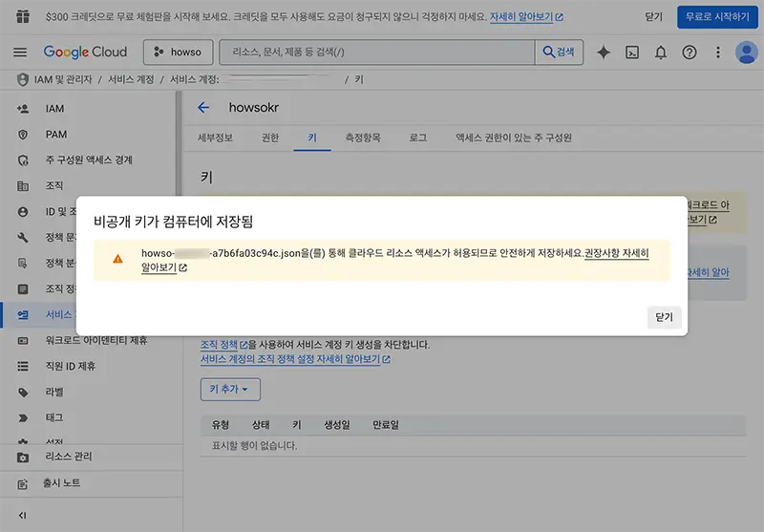This screenshot has width=764, height=532.
Task: Click the 만료일 column header
Action: click(x=386, y=425)
